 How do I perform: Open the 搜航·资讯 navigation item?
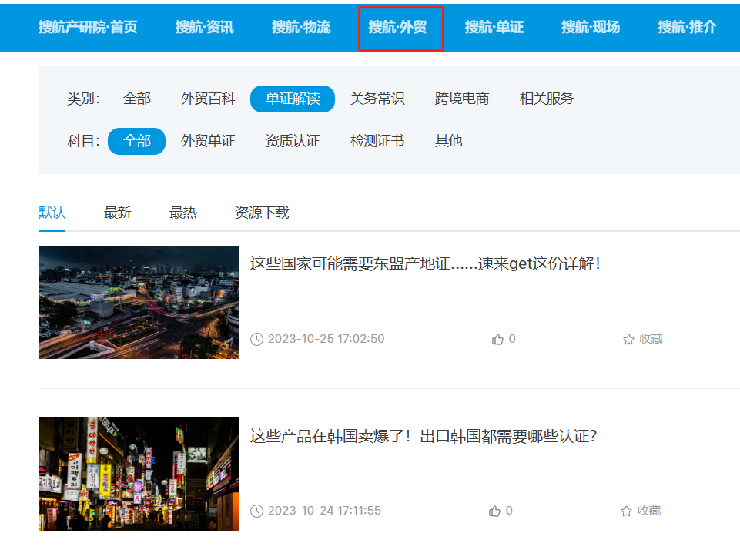[x=204, y=28]
